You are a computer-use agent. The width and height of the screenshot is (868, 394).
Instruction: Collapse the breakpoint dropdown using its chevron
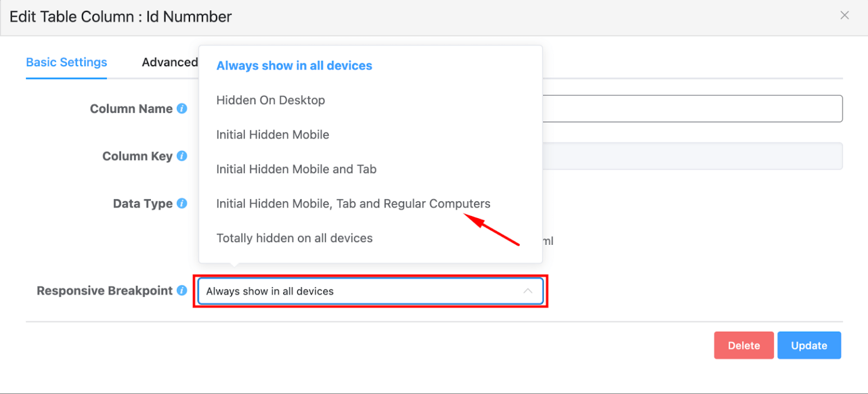point(528,291)
